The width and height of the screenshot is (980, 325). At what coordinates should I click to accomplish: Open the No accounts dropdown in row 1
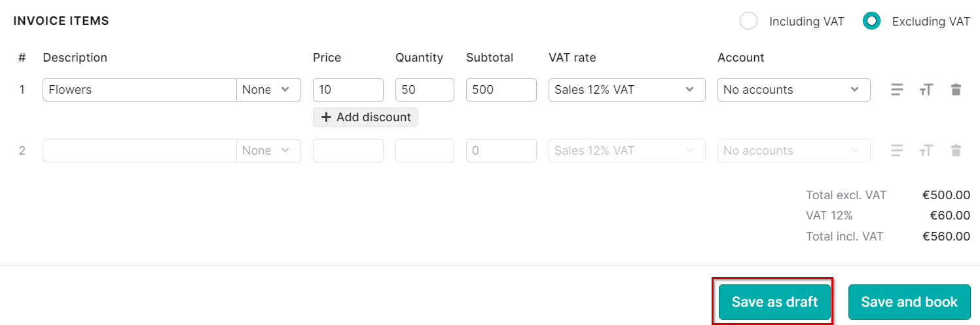click(793, 90)
